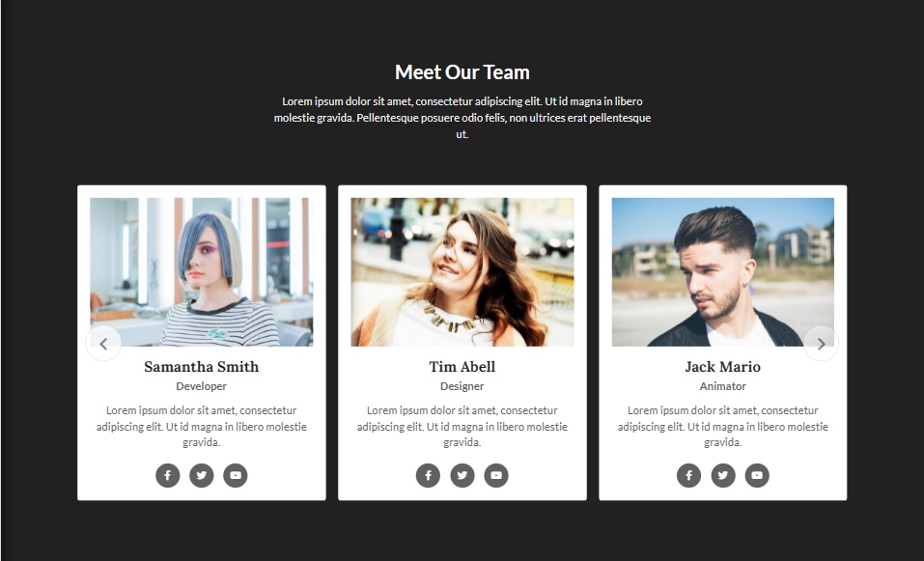The height and width of the screenshot is (561, 924).
Task: Open Samantha Smith's Facebook icon
Action: point(167,476)
